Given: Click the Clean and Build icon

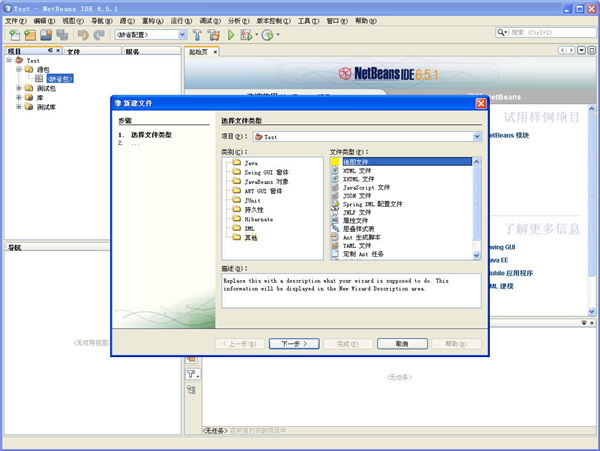Looking at the screenshot, I should click(214, 35).
